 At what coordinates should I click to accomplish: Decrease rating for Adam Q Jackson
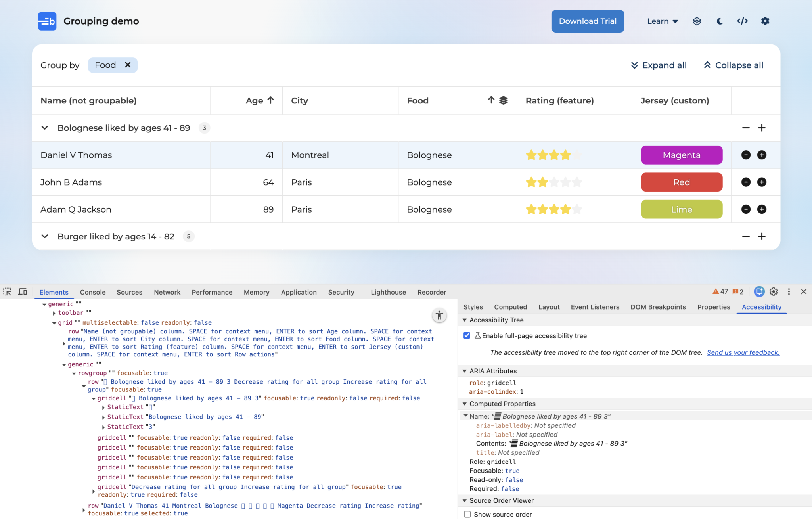click(x=746, y=209)
